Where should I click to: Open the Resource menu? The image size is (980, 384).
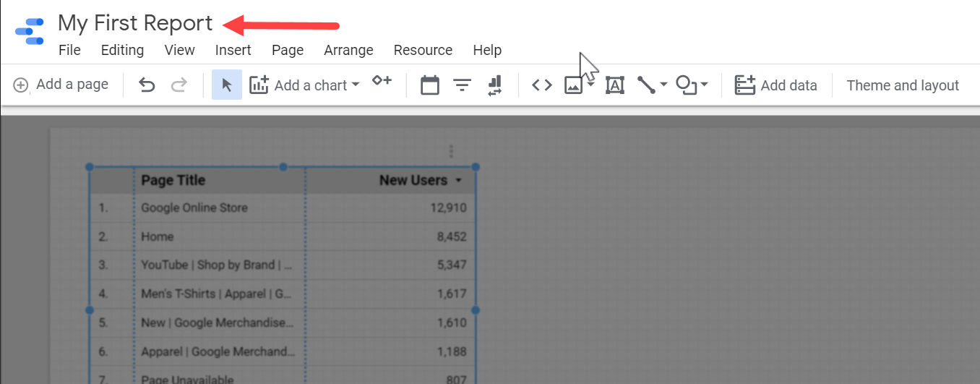tap(423, 50)
